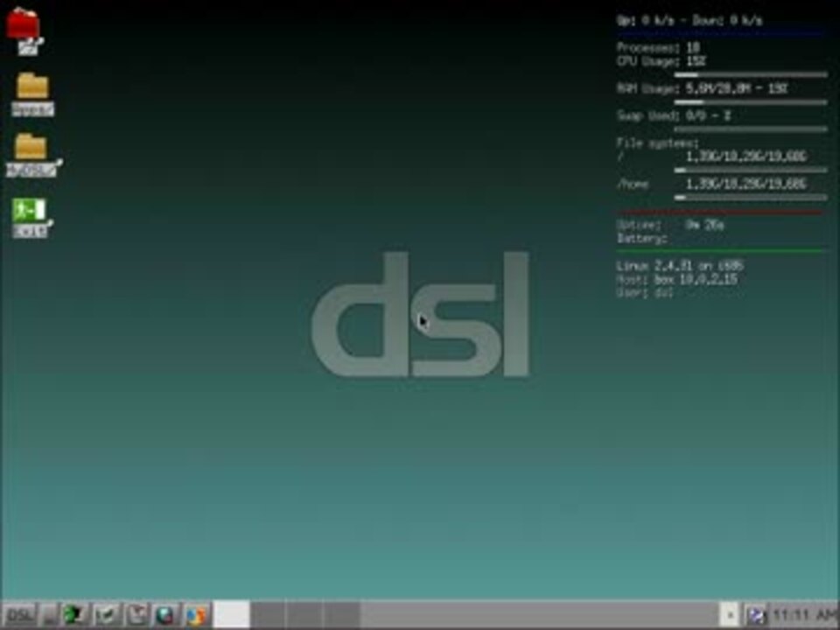Image resolution: width=840 pixels, height=630 pixels.
Task: Click the 'Swap Used' label
Action: pos(647,115)
